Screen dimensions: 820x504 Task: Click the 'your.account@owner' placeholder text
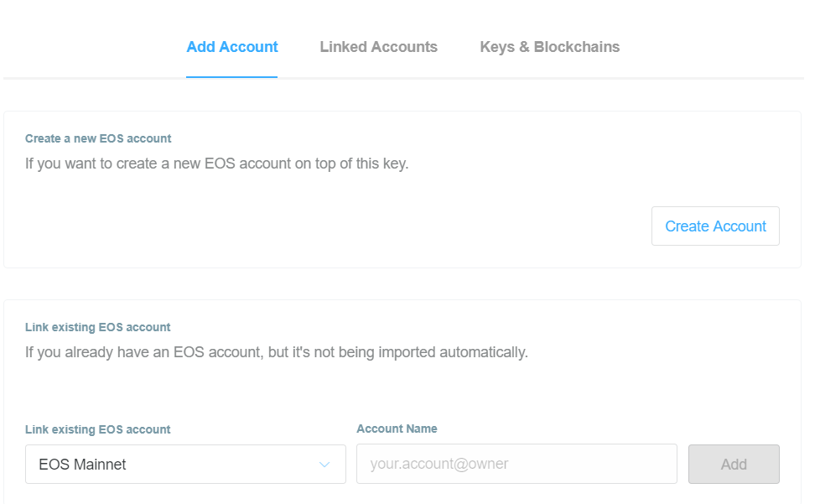439,464
